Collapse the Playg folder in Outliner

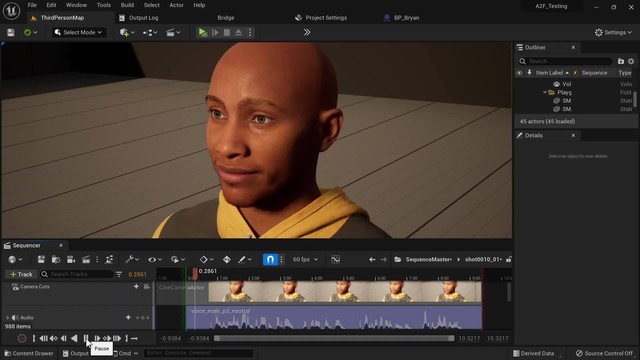pyautogui.click(x=544, y=92)
